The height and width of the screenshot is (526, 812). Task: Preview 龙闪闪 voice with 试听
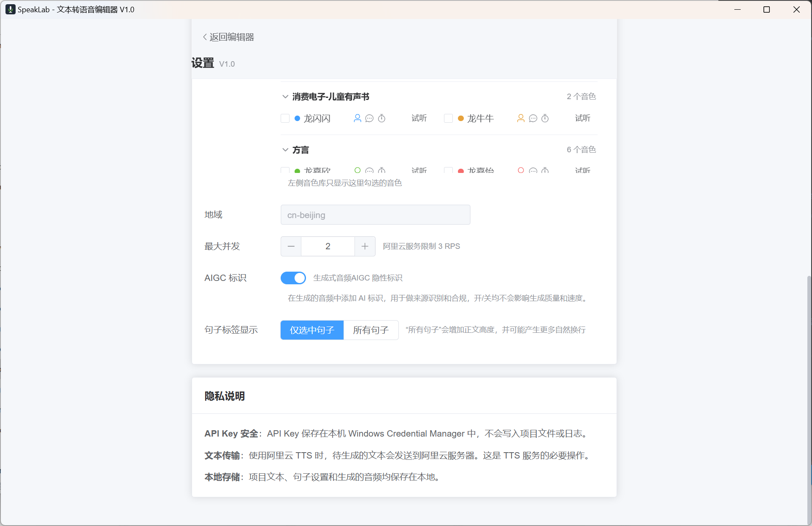[419, 119]
